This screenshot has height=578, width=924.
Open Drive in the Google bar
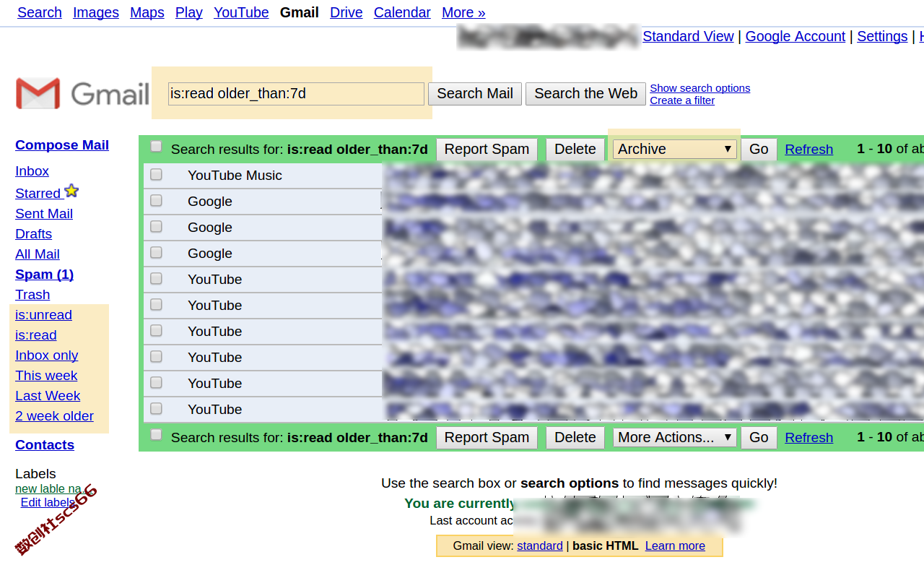(346, 12)
